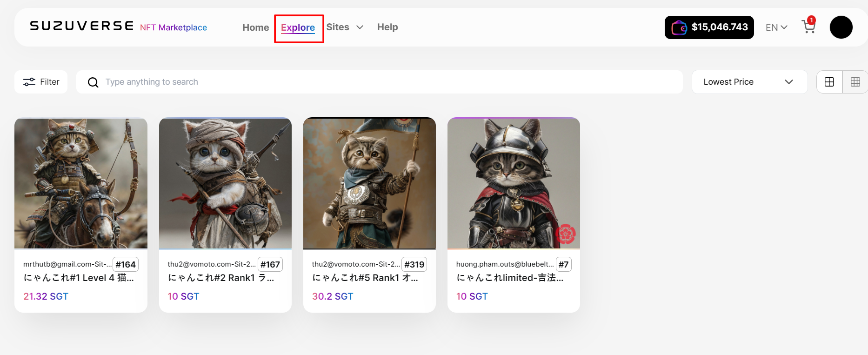Select the Explore tab

click(298, 27)
